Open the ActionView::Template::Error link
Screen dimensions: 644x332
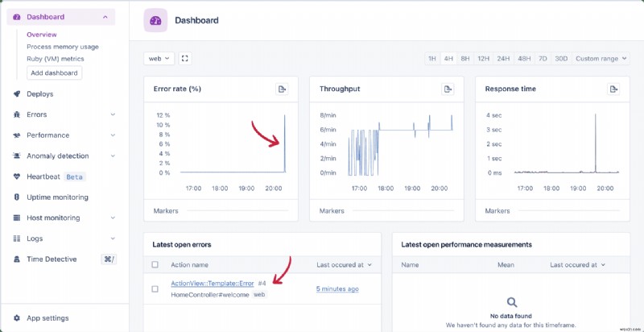[213, 283]
